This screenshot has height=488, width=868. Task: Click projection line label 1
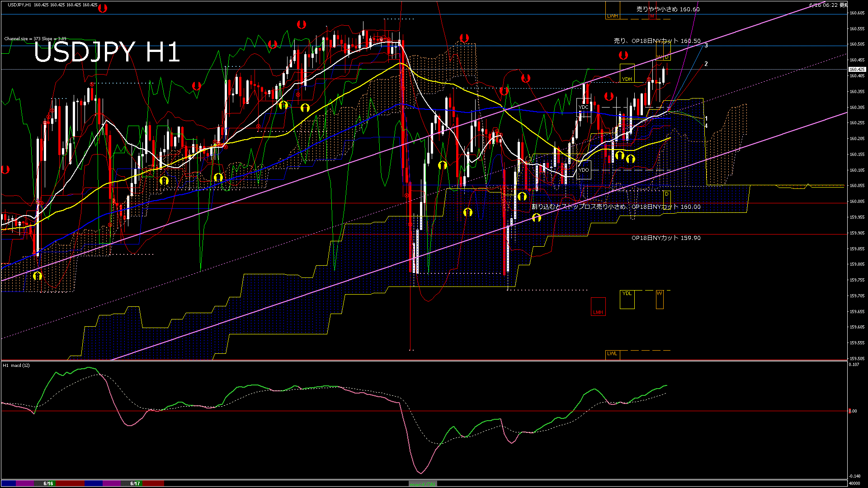(706, 119)
